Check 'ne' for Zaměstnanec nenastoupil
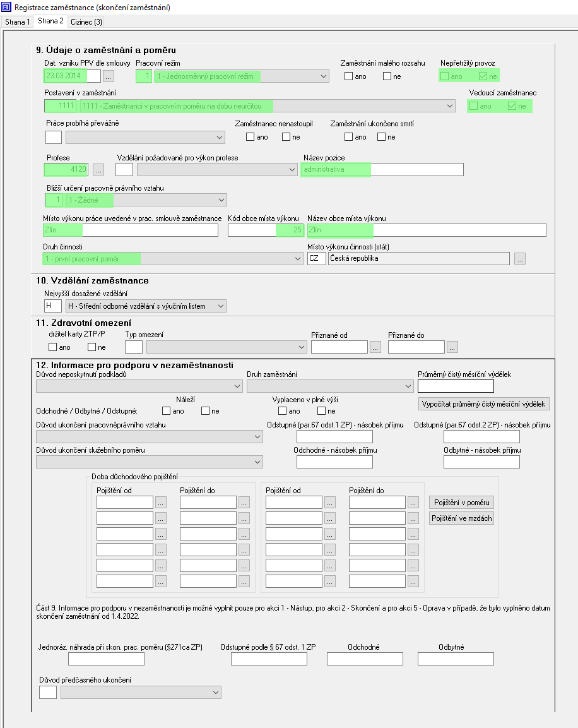 (x=286, y=137)
